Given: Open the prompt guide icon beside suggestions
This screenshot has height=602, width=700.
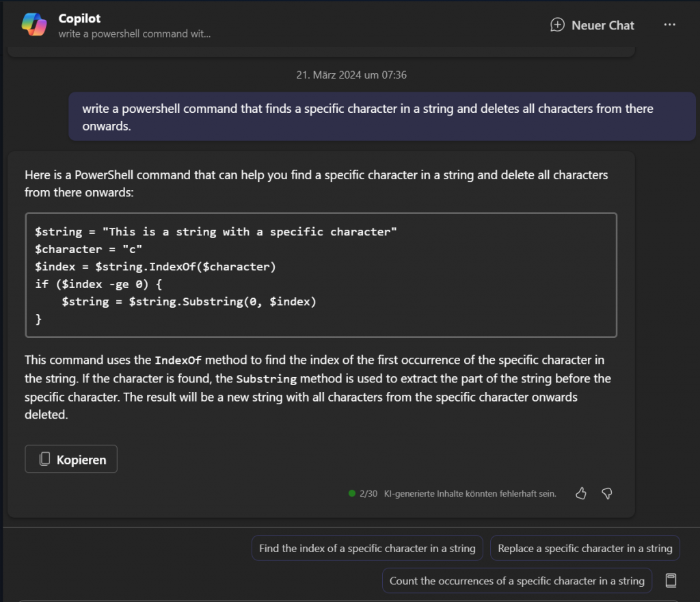Looking at the screenshot, I should click(671, 581).
